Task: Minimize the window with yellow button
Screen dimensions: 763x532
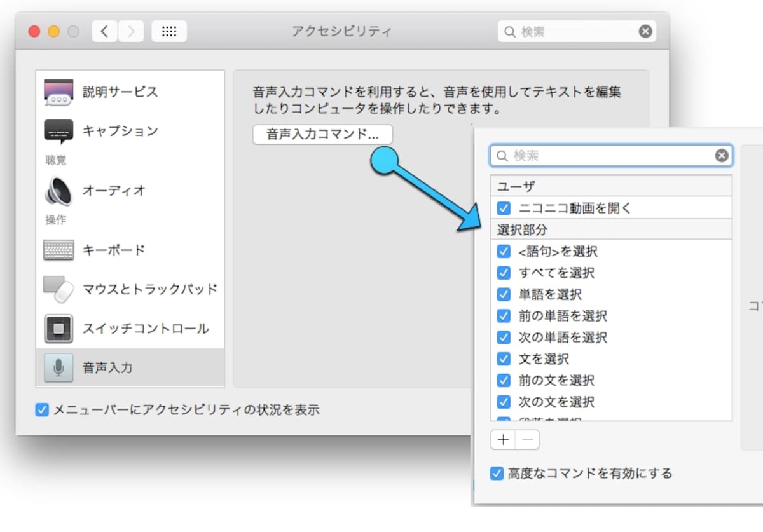Action: [53, 31]
